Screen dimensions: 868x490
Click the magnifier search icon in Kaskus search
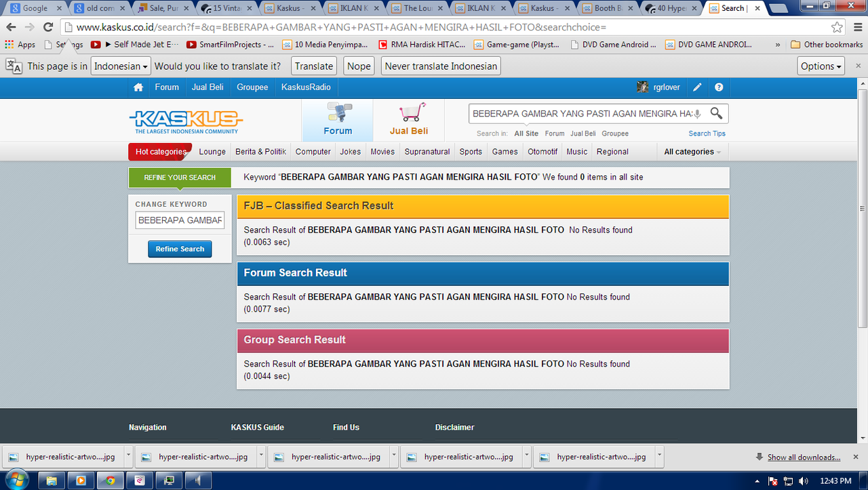click(716, 113)
